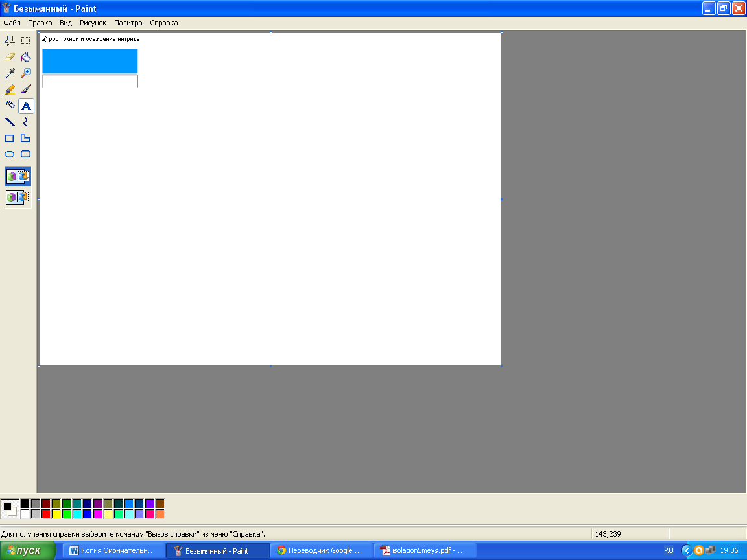
Task: Open the Справка menu
Action: (164, 23)
